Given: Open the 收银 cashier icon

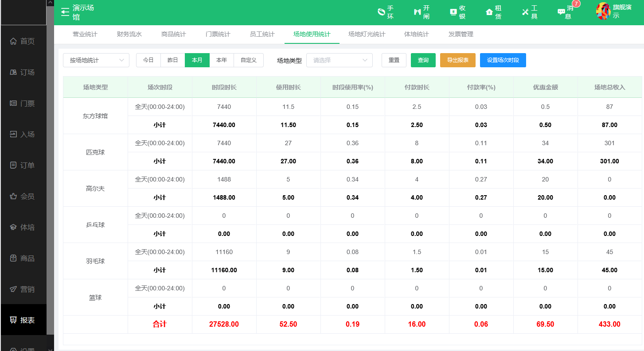Looking at the screenshot, I should click(453, 12).
